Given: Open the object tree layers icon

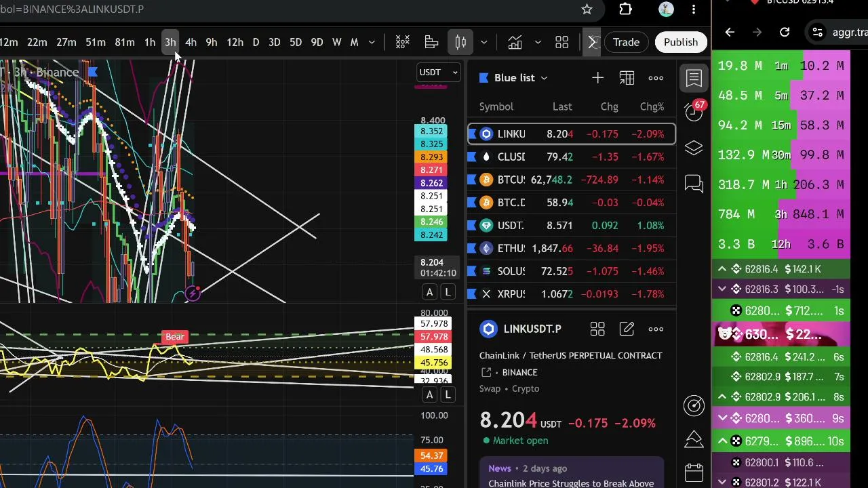Looking at the screenshot, I should pos(694,148).
